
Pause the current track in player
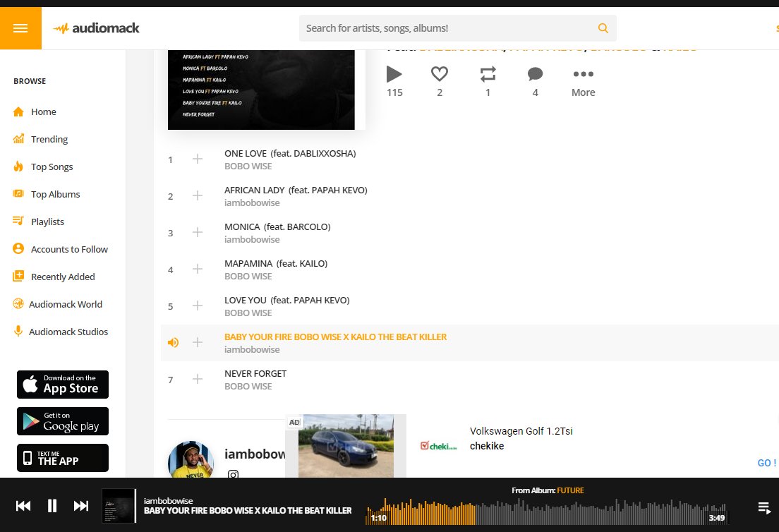click(x=52, y=506)
